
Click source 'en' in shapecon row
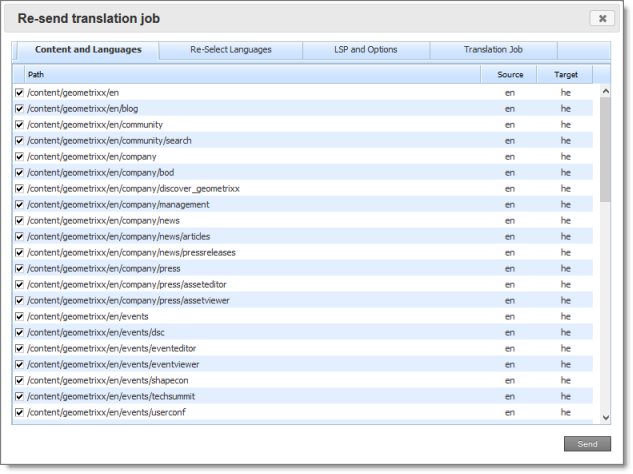[509, 380]
